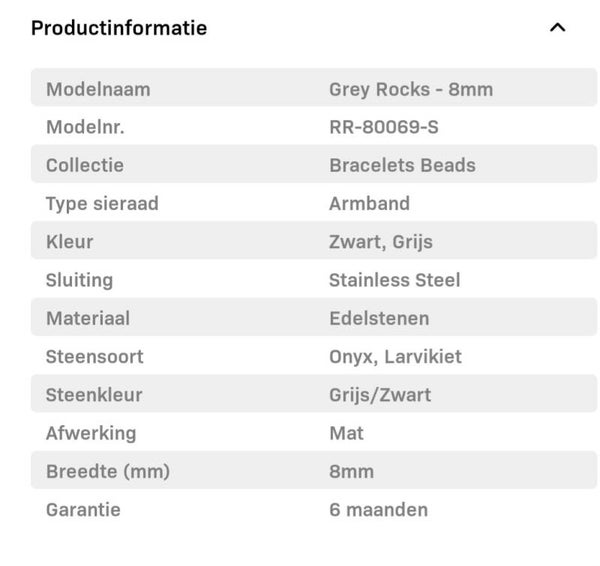Screen dimensions: 600x566
Task: Select the Modelnaam label
Action: (98, 89)
